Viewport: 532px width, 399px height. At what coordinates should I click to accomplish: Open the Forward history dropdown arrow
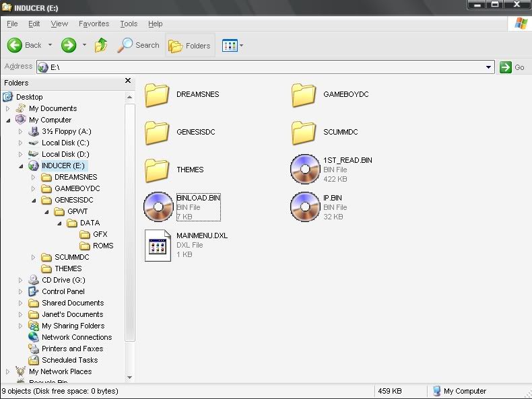[84, 45]
